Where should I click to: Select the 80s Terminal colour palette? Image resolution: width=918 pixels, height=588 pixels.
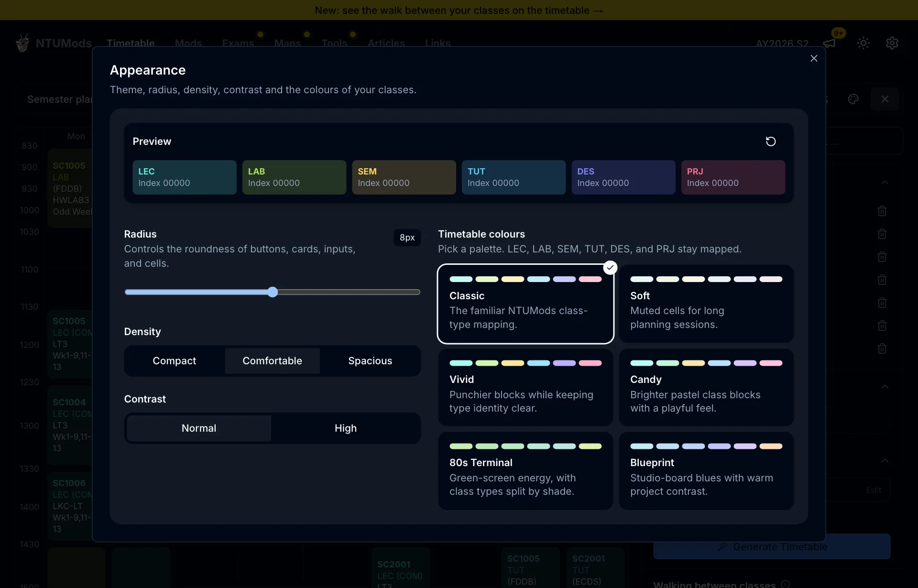525,471
